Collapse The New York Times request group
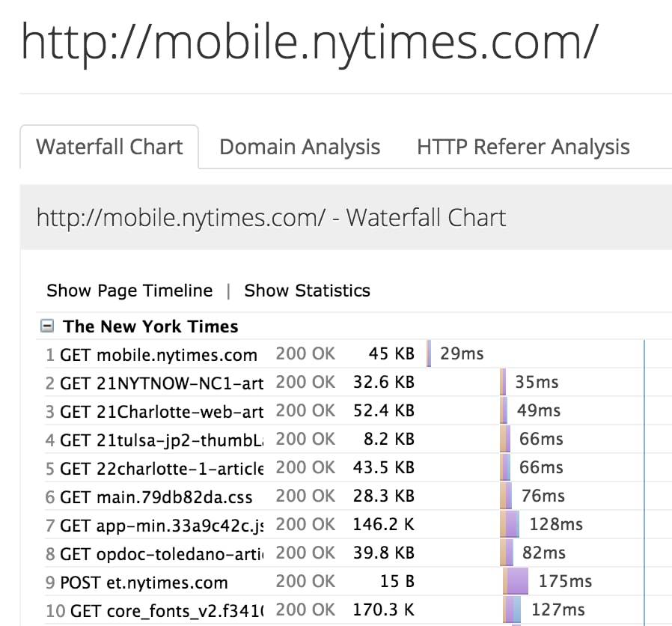The image size is (672, 626). [x=47, y=326]
